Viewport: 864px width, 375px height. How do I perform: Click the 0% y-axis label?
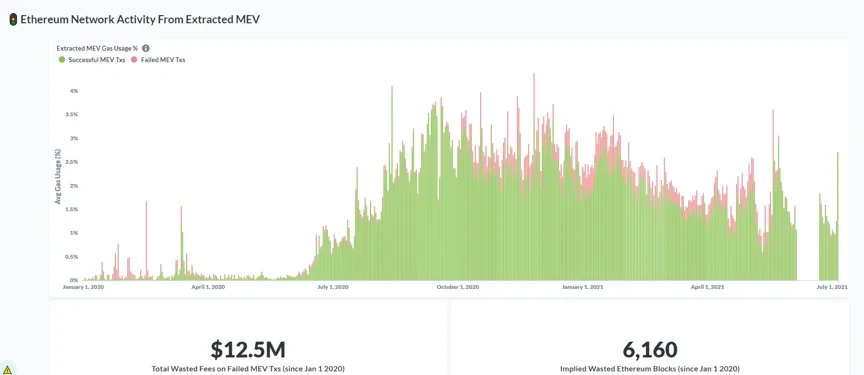tap(73, 280)
